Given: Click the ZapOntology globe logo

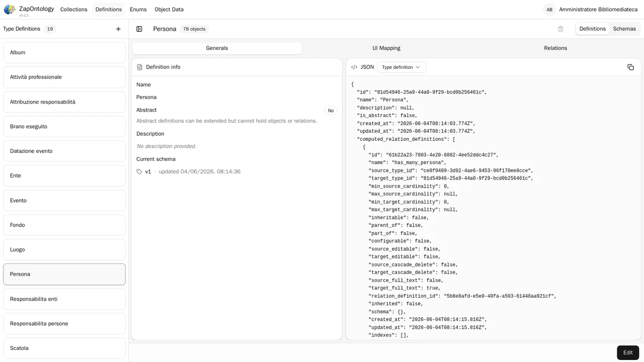Looking at the screenshot, I should pos(10,10).
